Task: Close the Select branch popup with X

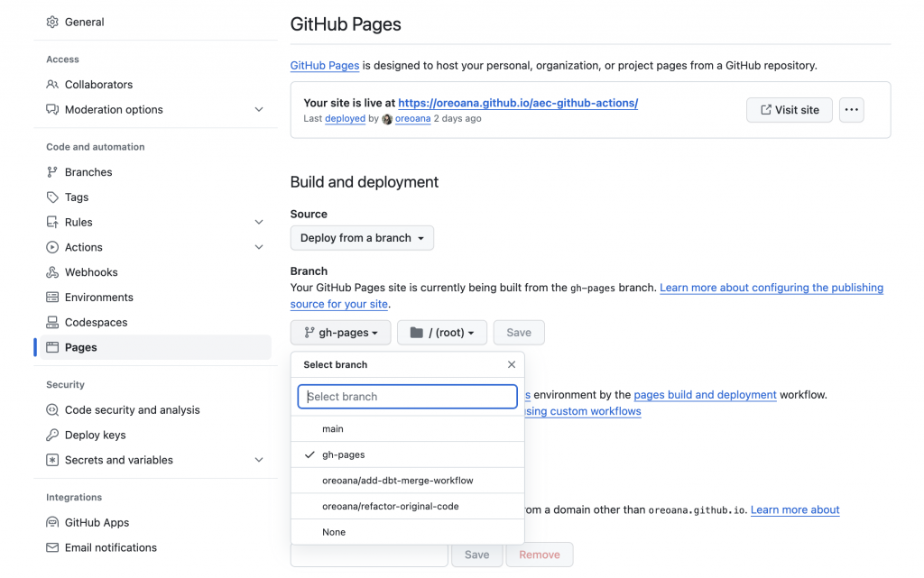Action: tap(511, 364)
